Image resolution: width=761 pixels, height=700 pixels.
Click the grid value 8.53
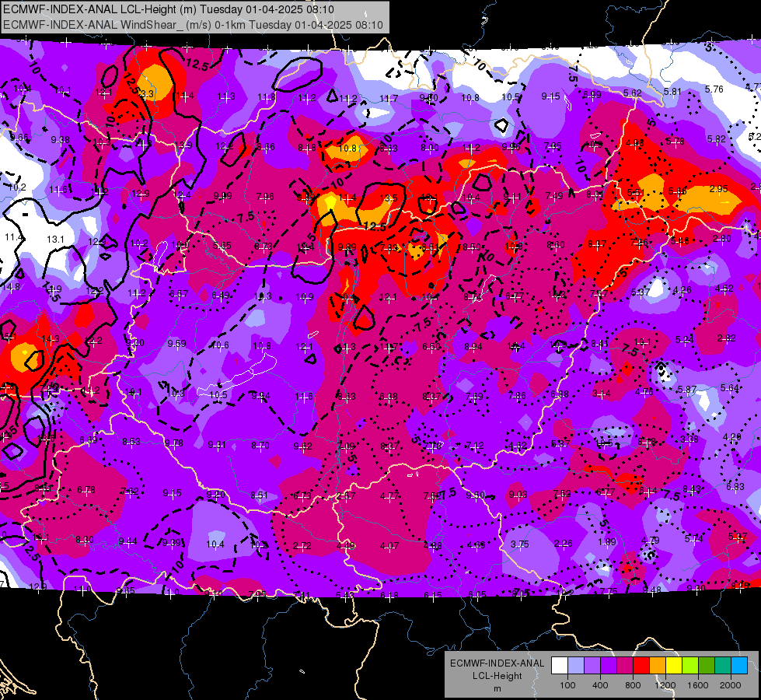coord(131,441)
